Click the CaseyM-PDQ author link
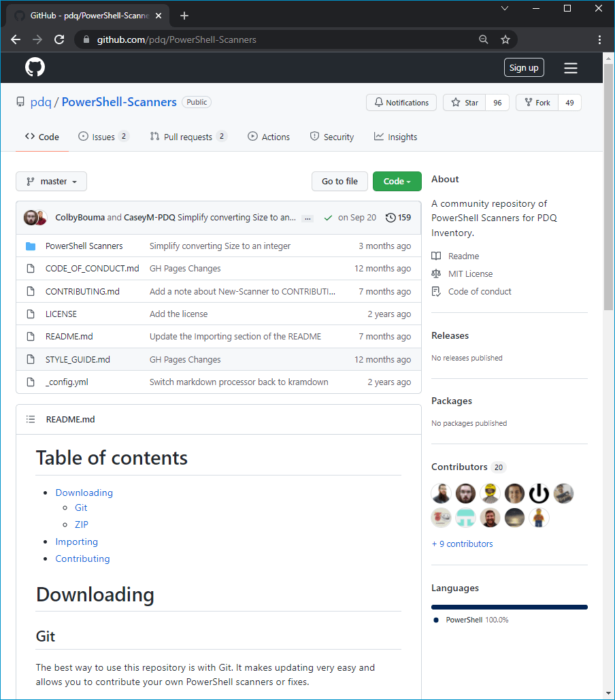Image resolution: width=615 pixels, height=700 pixels. (150, 218)
